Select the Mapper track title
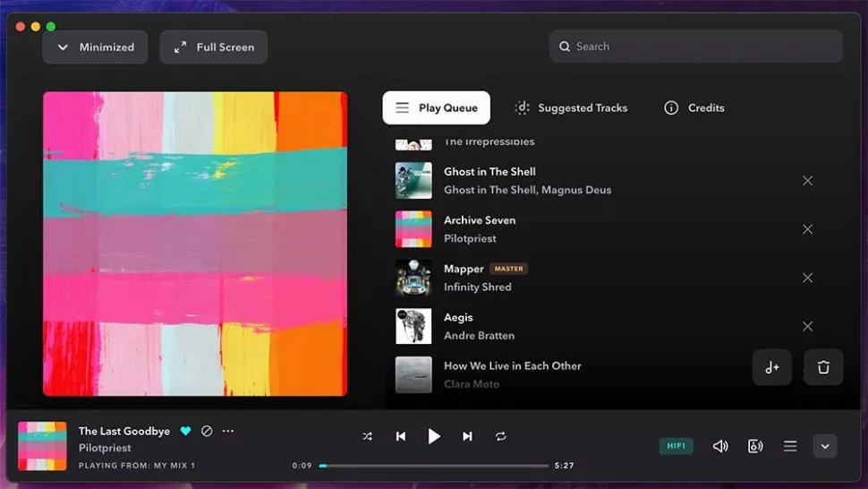Image resolution: width=868 pixels, height=489 pixels. 464,270
